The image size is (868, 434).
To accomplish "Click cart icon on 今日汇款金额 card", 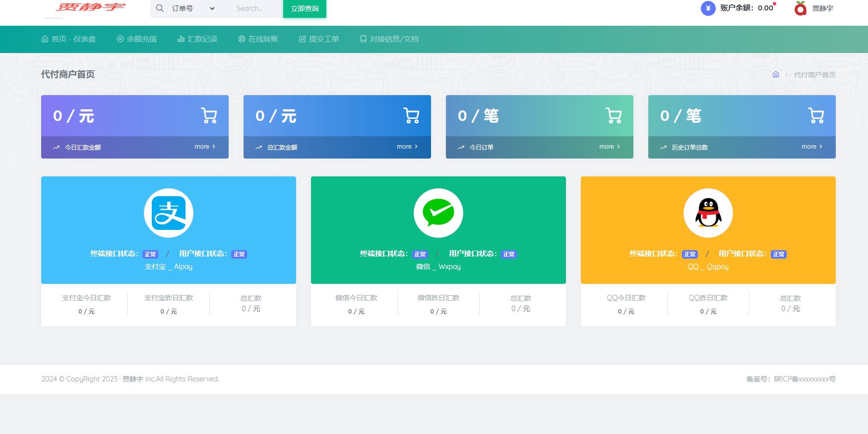I will (209, 115).
